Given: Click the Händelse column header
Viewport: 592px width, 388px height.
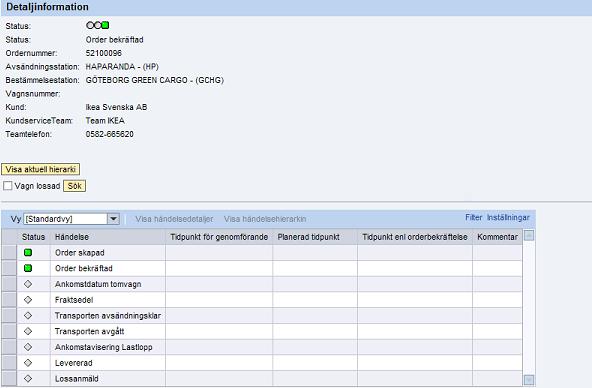Looking at the screenshot, I should tap(108, 237).
